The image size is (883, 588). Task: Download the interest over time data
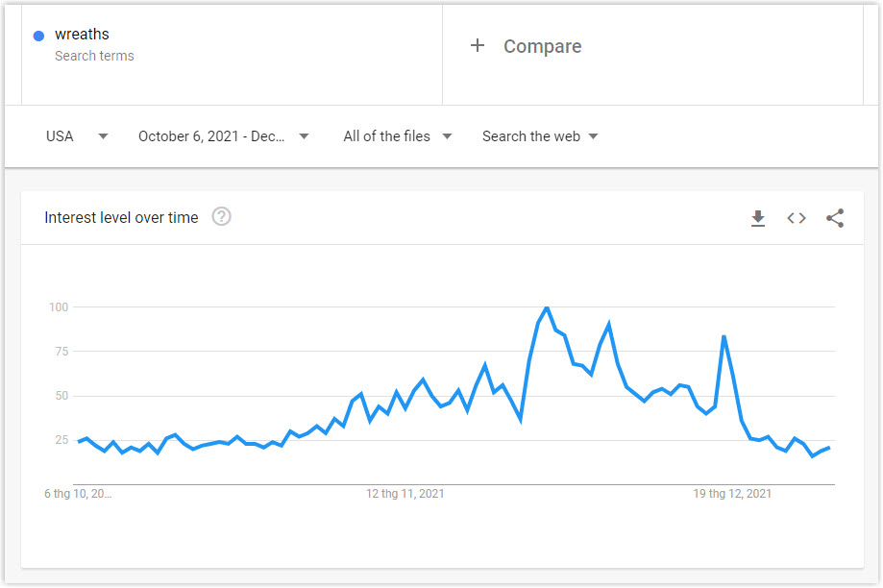coord(758,218)
